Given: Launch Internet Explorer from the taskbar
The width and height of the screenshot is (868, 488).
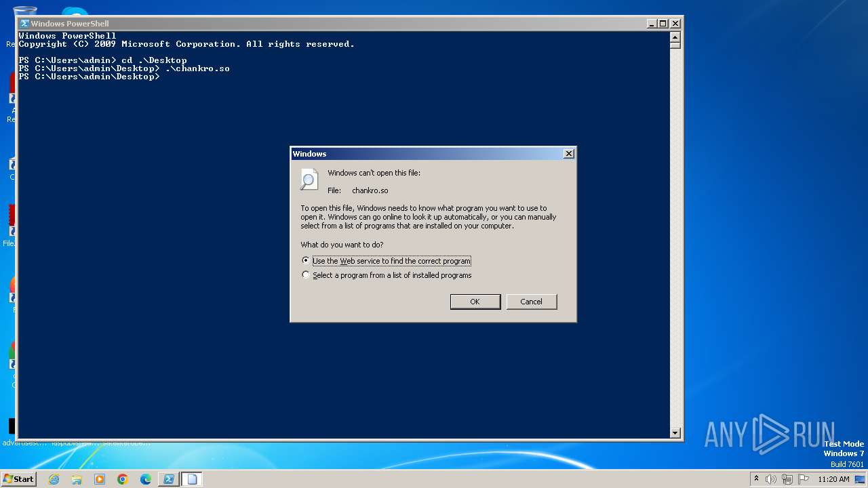Looking at the screenshot, I should coord(54,479).
